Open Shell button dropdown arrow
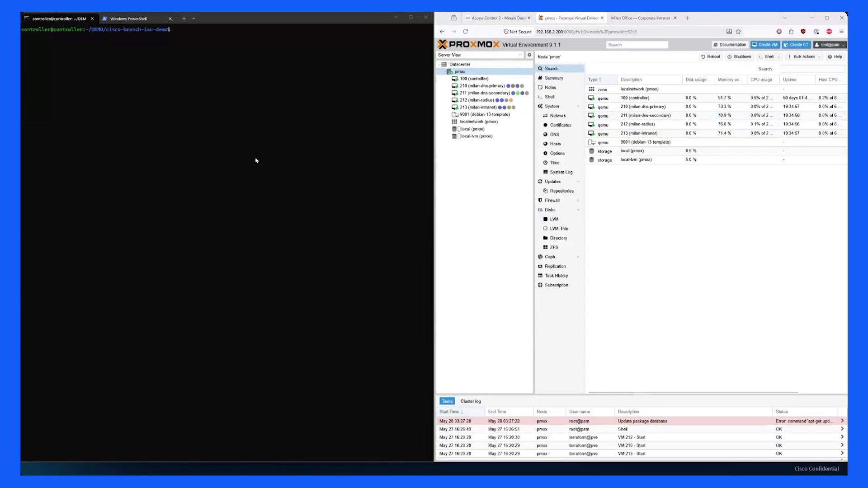This screenshot has height=488, width=868. 778,57
